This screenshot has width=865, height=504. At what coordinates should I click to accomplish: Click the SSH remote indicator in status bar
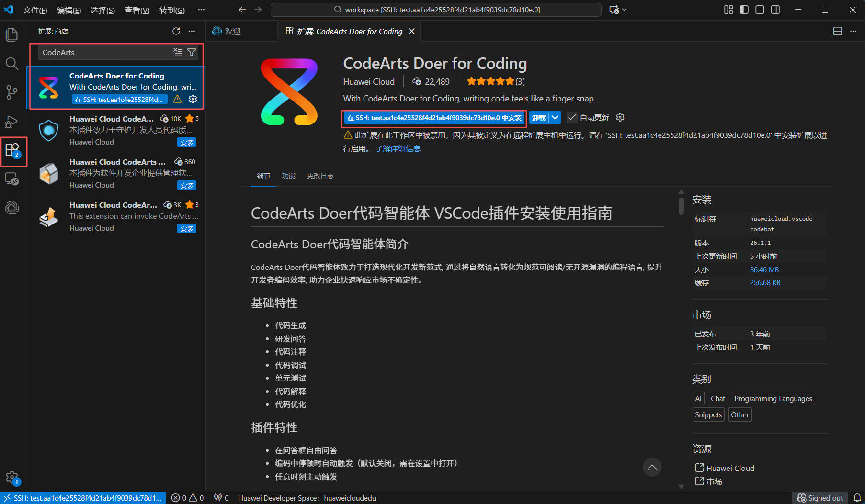(x=83, y=498)
